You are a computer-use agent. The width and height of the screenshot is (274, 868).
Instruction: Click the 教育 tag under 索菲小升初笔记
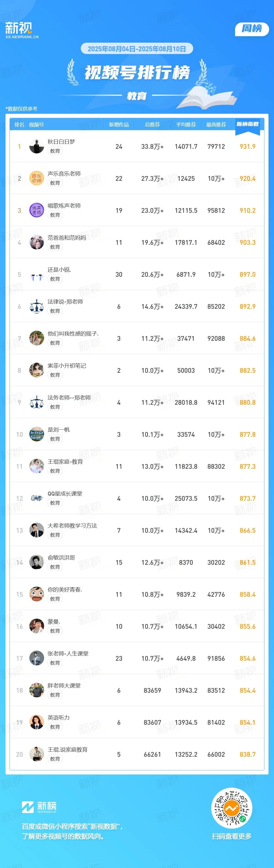pos(55,375)
